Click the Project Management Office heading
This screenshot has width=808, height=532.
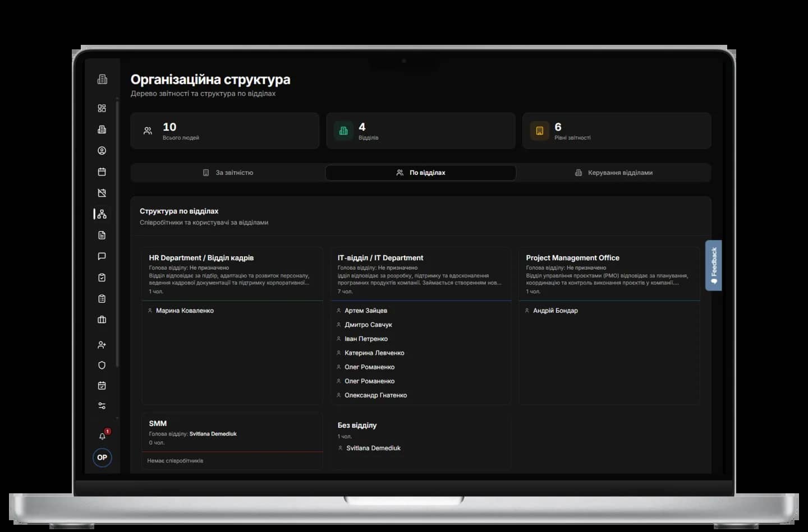click(x=572, y=258)
